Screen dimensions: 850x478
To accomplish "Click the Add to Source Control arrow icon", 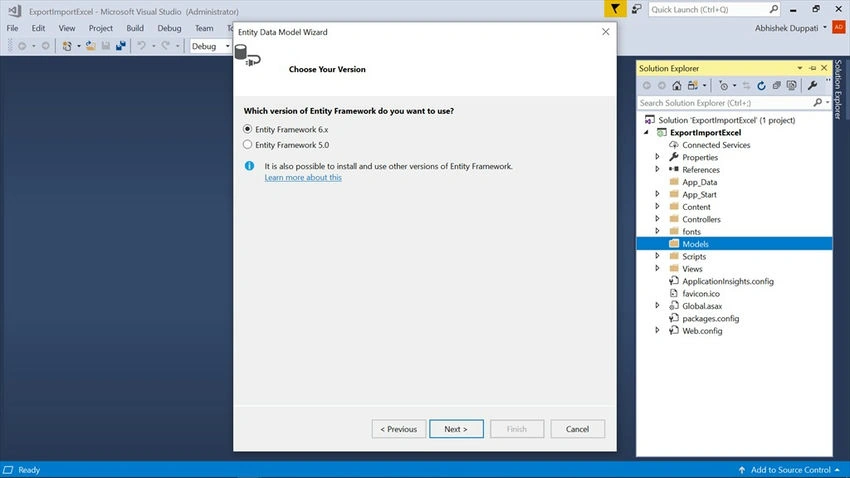I will [x=742, y=470].
